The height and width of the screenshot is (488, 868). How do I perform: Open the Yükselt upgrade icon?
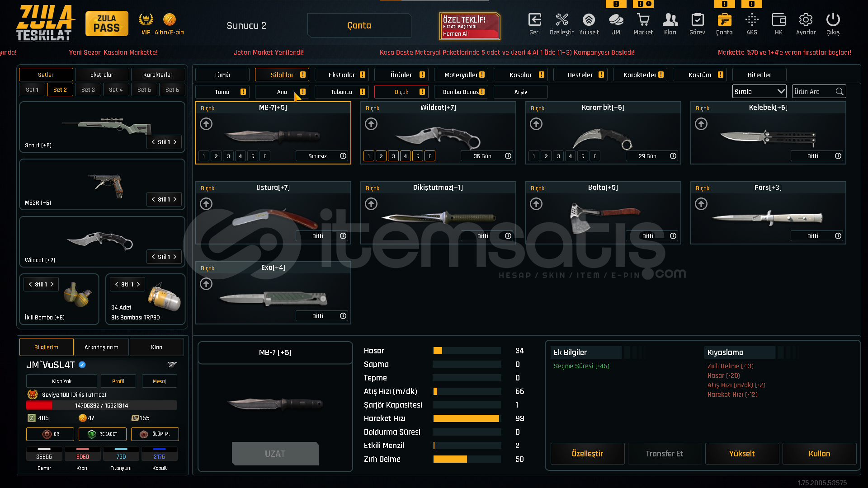tap(589, 20)
